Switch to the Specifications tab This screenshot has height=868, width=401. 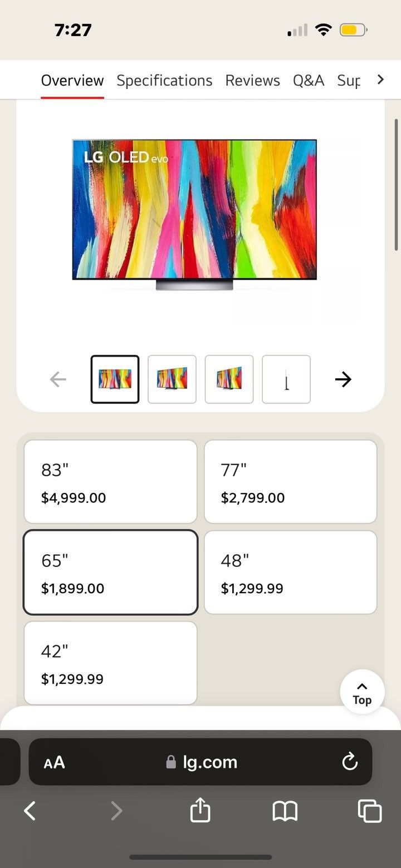(x=164, y=80)
